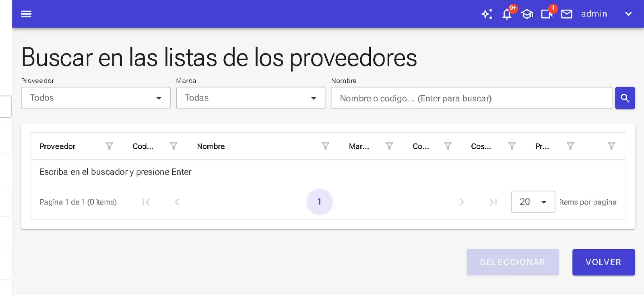Go to the previous page arrow
The image size is (644, 295).
click(x=177, y=202)
